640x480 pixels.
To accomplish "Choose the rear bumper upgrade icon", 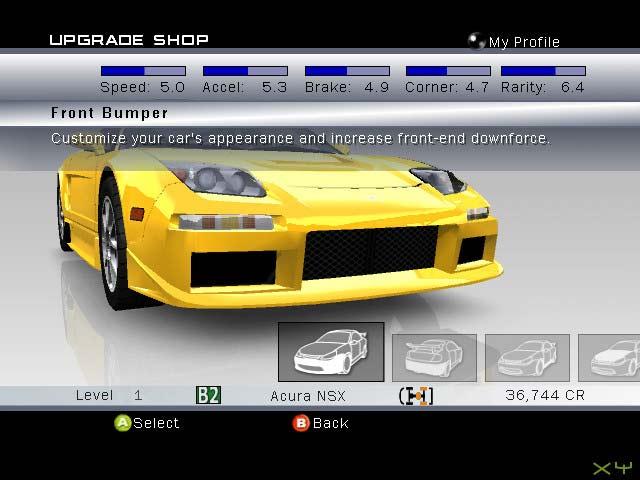I will (434, 357).
